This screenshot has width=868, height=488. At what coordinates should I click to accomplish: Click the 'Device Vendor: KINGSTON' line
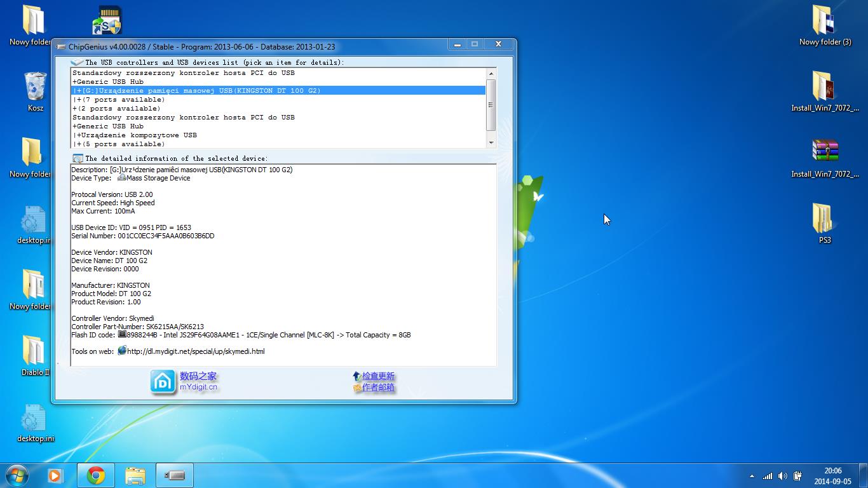click(x=112, y=252)
